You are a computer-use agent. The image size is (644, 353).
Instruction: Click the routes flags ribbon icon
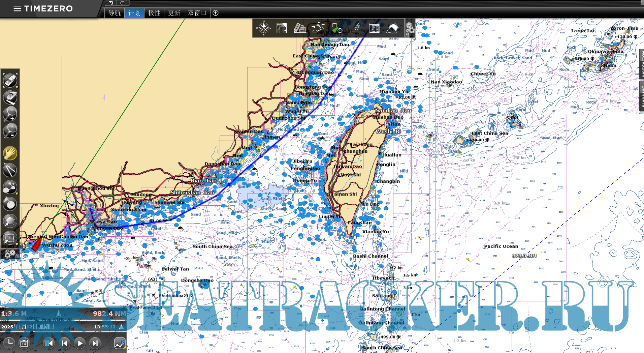[x=318, y=28]
